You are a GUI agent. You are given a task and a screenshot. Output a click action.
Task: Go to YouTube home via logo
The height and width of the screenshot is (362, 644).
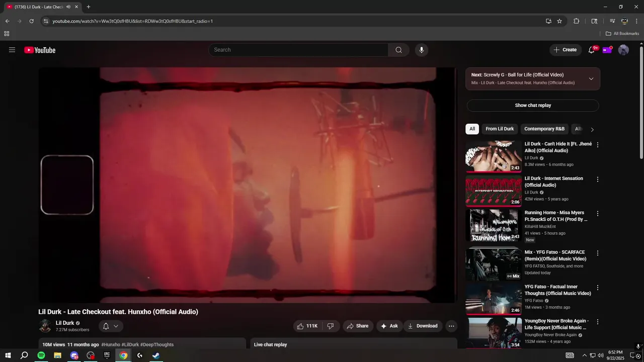click(40, 50)
